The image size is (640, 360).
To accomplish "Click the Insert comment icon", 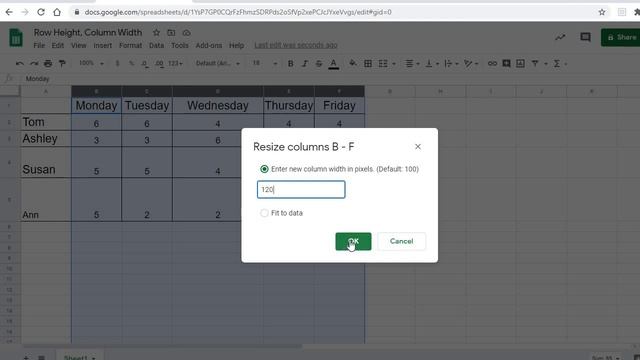I will tap(506, 63).
